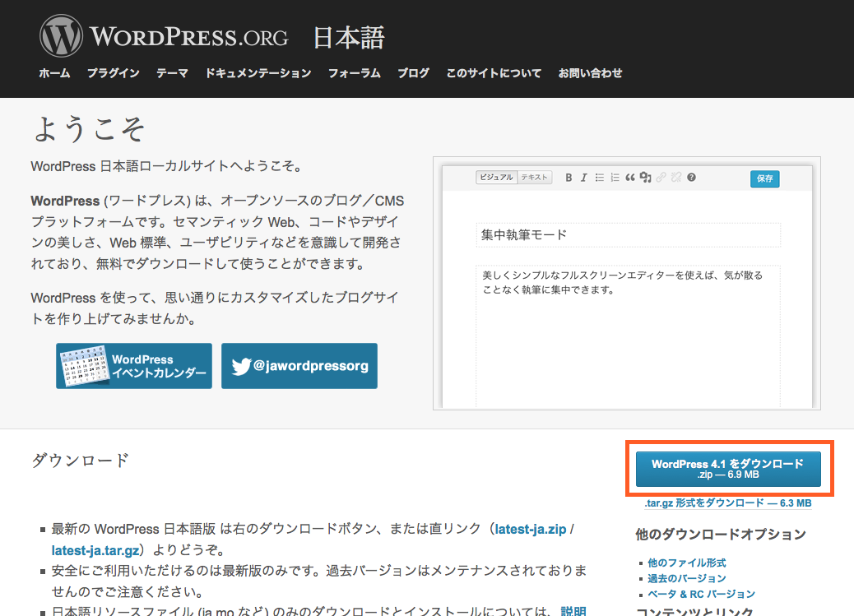Go to フォーラム in navigation bar
Image resolution: width=854 pixels, height=616 pixels.
pyautogui.click(x=354, y=73)
